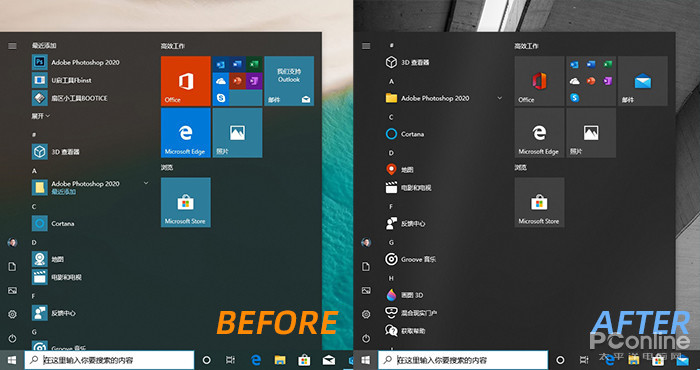Open Settings gear in the BEFORE sidebar
Viewport: 700px width, 370px height.
pyautogui.click(x=12, y=314)
